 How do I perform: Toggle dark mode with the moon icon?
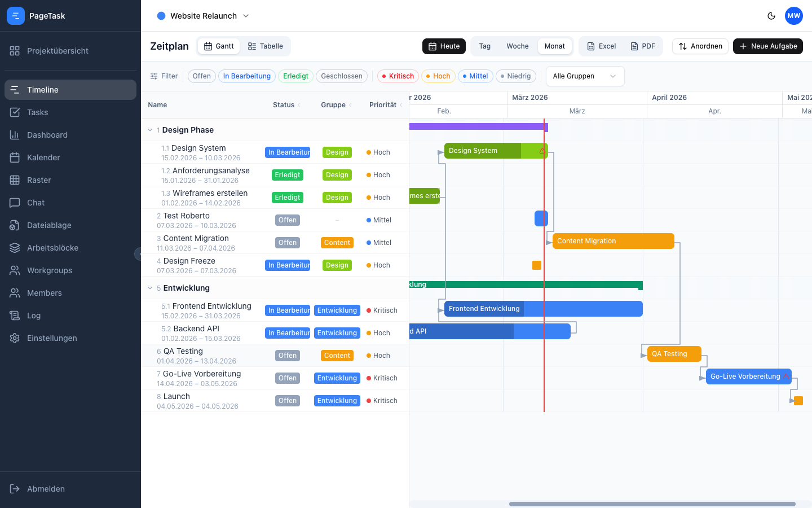click(x=771, y=16)
